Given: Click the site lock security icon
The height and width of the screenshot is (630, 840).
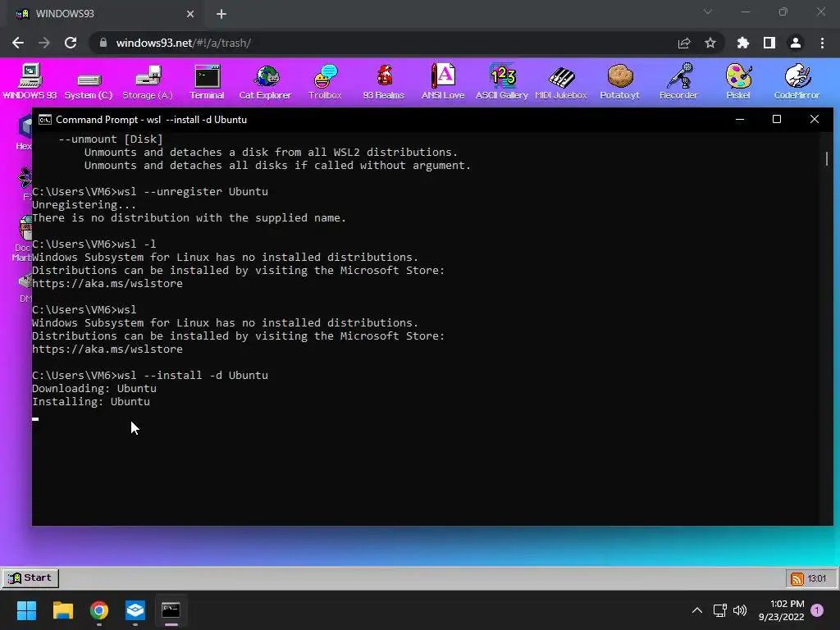Looking at the screenshot, I should coord(103,43).
